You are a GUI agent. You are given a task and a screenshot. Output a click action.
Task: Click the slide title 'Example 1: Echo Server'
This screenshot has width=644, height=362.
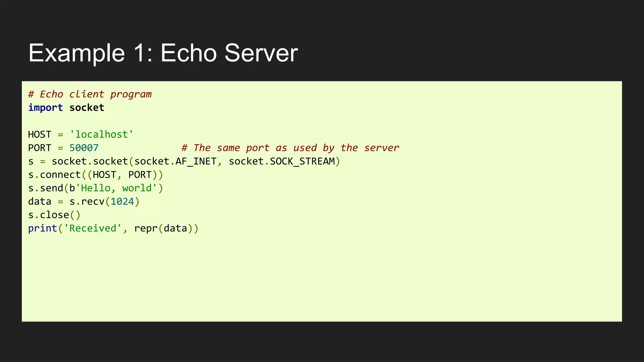point(163,53)
